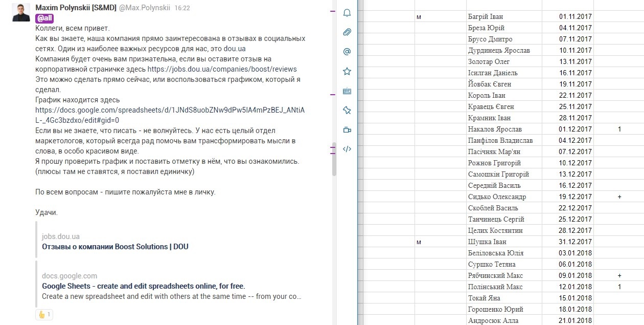This screenshot has width=644, height=325.
Task: Click the chat message list scrollbar
Action: click(x=334, y=159)
